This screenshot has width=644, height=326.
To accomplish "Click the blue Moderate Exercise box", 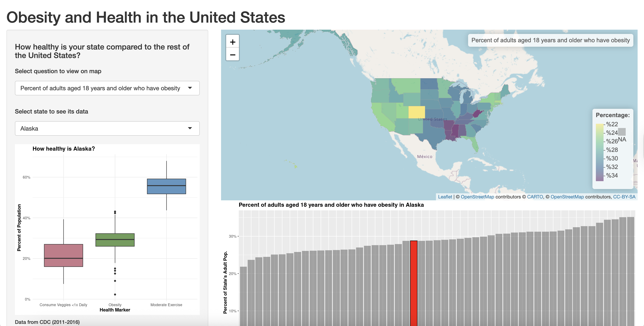I will click(166, 186).
